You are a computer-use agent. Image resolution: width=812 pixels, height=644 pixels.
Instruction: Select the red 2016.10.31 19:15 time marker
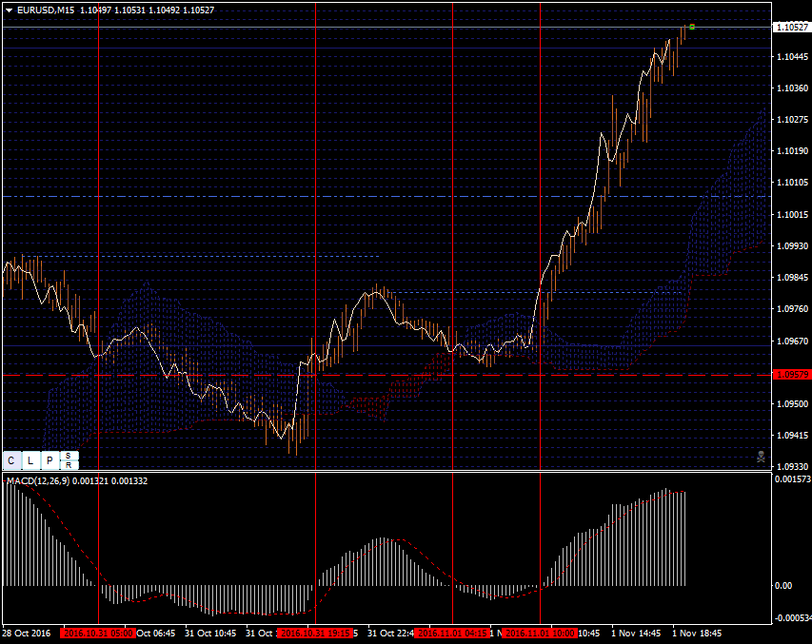pos(316,633)
